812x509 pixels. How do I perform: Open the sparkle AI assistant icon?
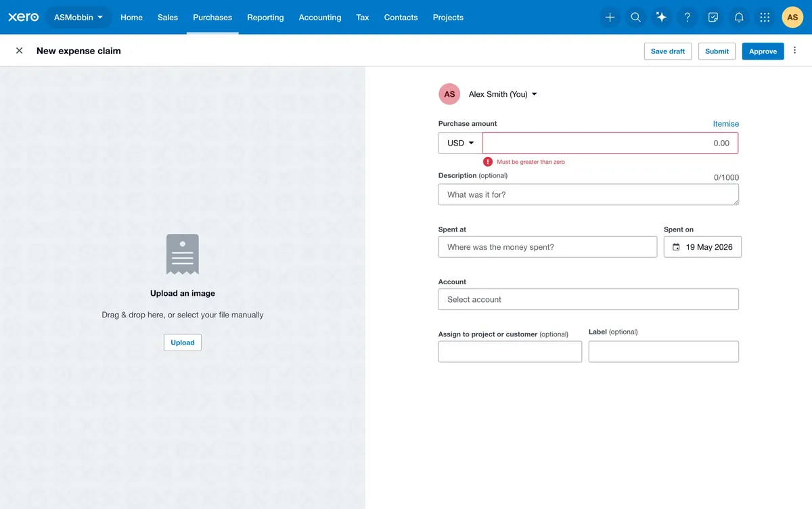[x=661, y=17]
